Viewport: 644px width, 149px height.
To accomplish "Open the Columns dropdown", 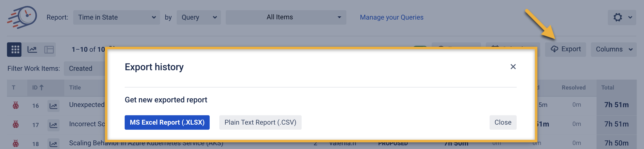I will point(614,49).
